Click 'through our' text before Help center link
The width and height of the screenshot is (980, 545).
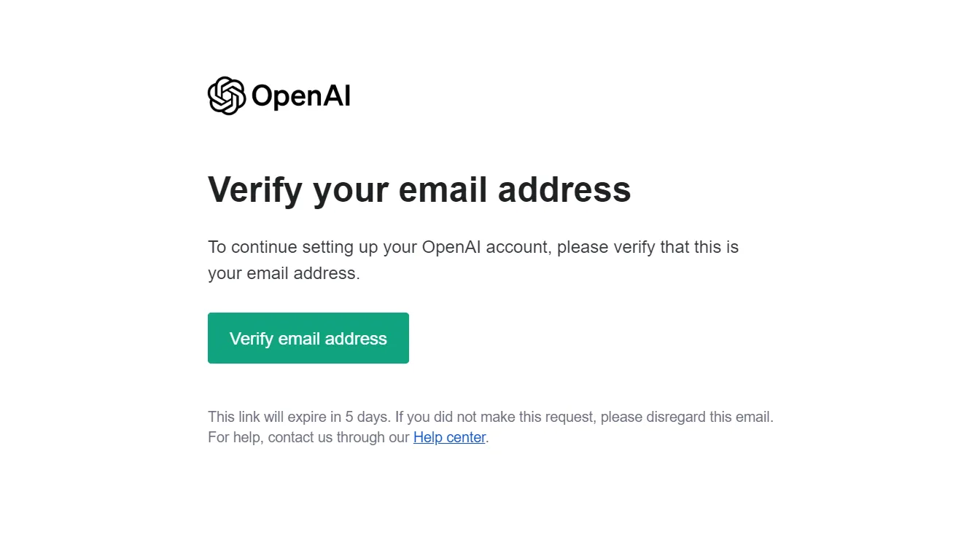tap(373, 437)
